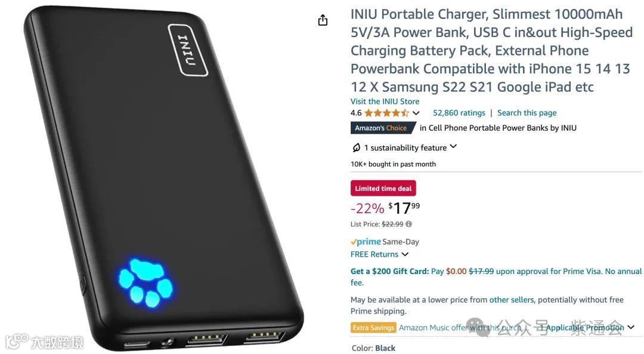
Task: Open the Visit the INIU Store link
Action: [x=385, y=101]
